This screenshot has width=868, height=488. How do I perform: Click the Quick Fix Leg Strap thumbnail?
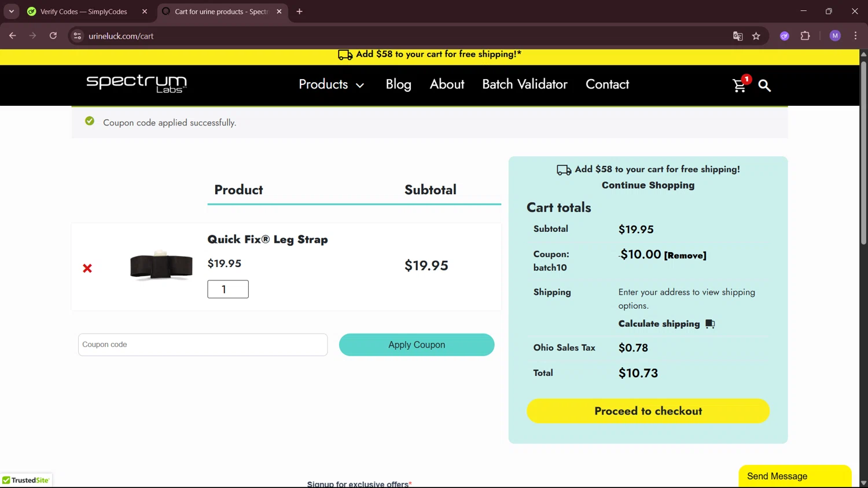point(161,266)
